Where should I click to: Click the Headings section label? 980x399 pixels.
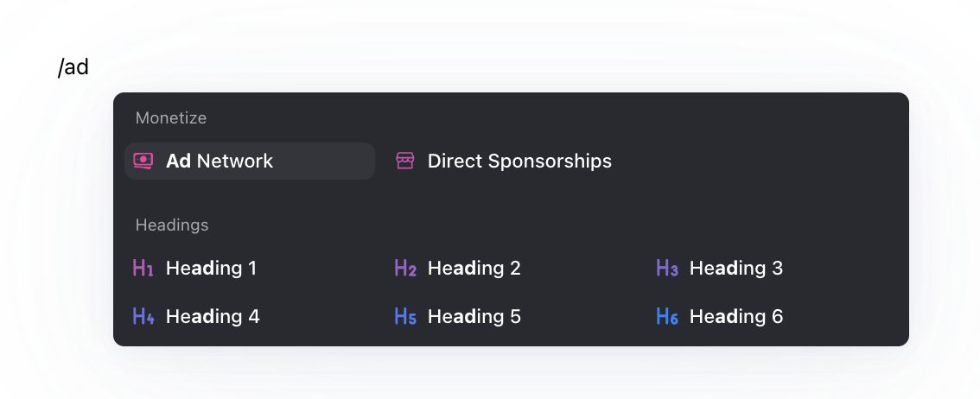[172, 225]
